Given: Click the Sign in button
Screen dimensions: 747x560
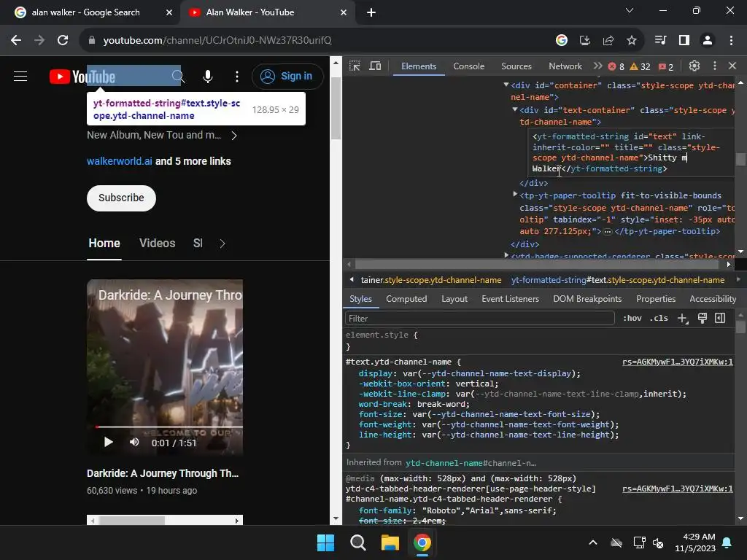Looking at the screenshot, I should pos(287,76).
